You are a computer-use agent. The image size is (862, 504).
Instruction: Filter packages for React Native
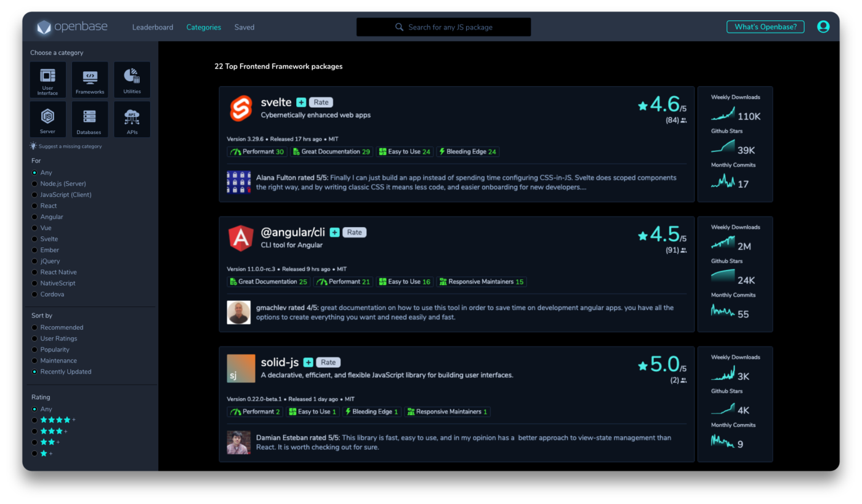pos(54,273)
